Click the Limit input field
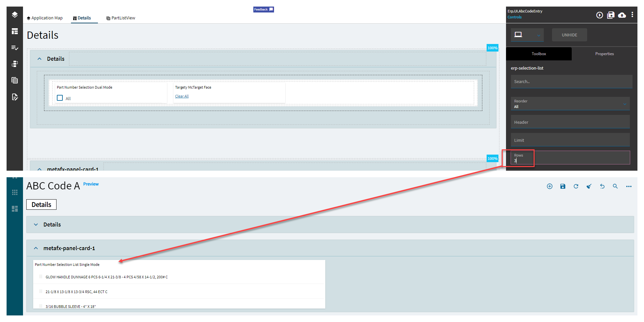The width and height of the screenshot is (644, 322). tap(570, 140)
